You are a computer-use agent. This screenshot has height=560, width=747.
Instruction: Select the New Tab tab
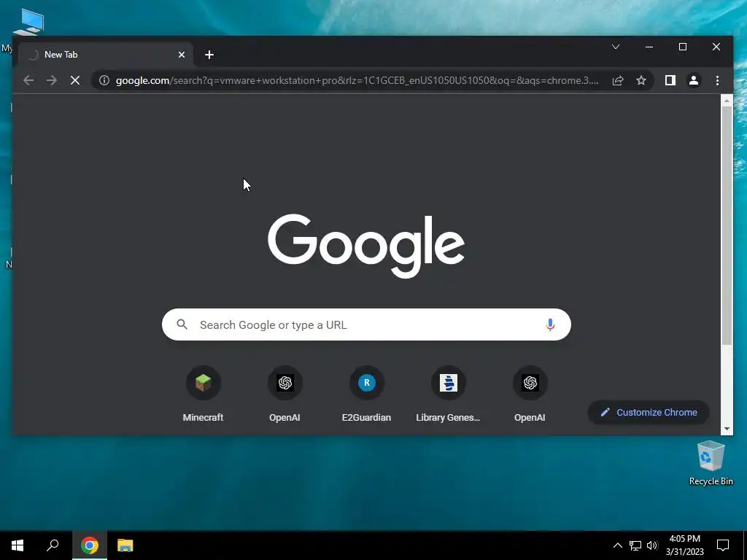click(x=106, y=55)
